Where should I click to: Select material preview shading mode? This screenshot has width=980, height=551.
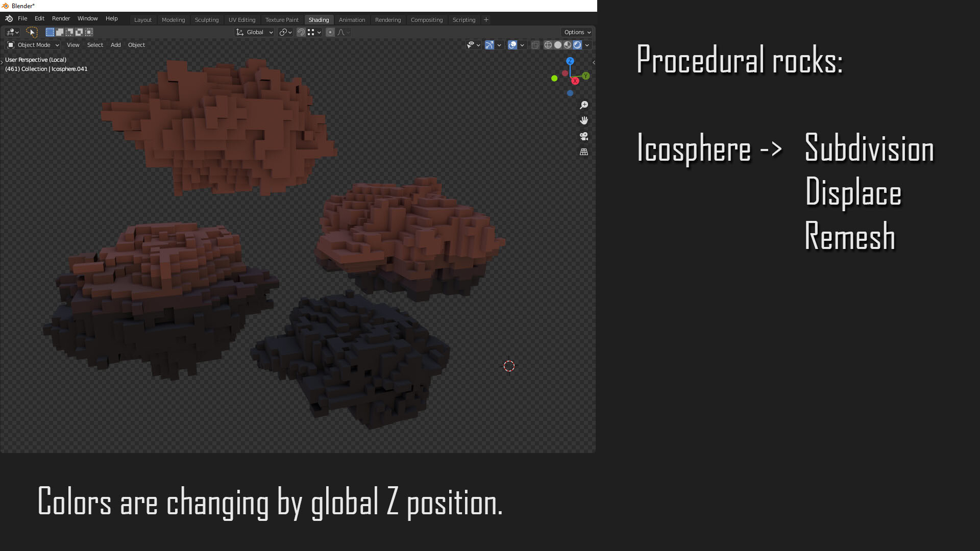coord(568,45)
